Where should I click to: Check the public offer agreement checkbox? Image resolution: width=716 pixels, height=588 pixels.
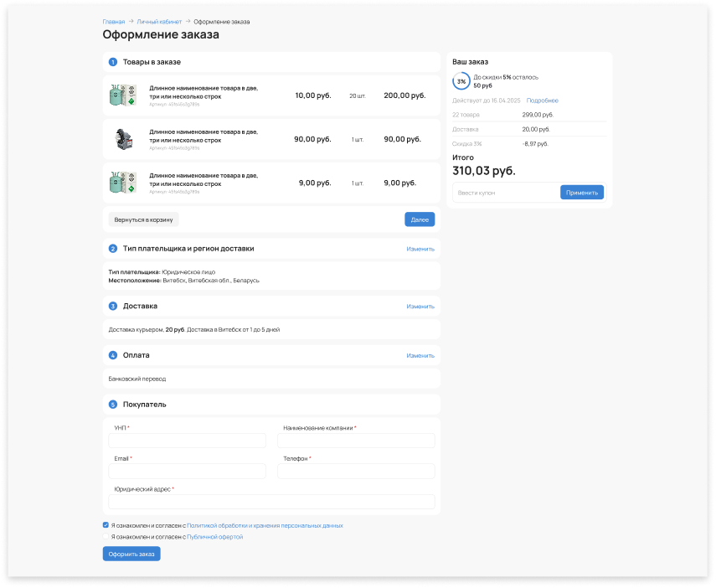[x=106, y=537]
